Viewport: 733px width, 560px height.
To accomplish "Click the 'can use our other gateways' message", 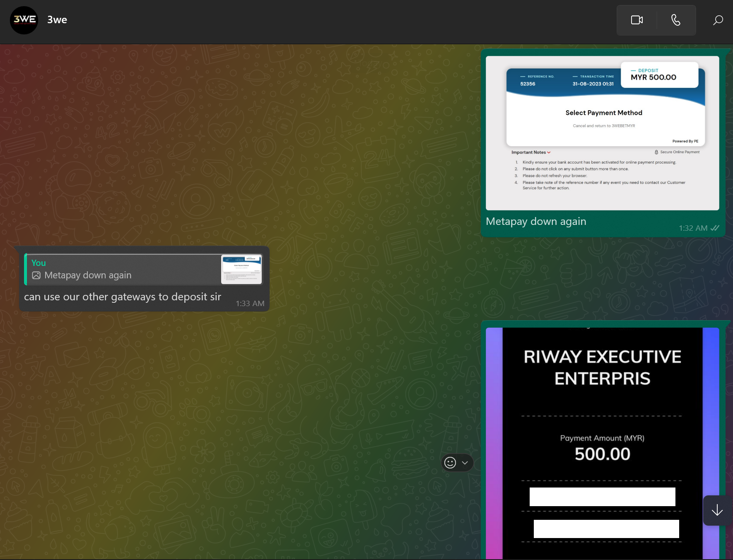I will [x=123, y=297].
